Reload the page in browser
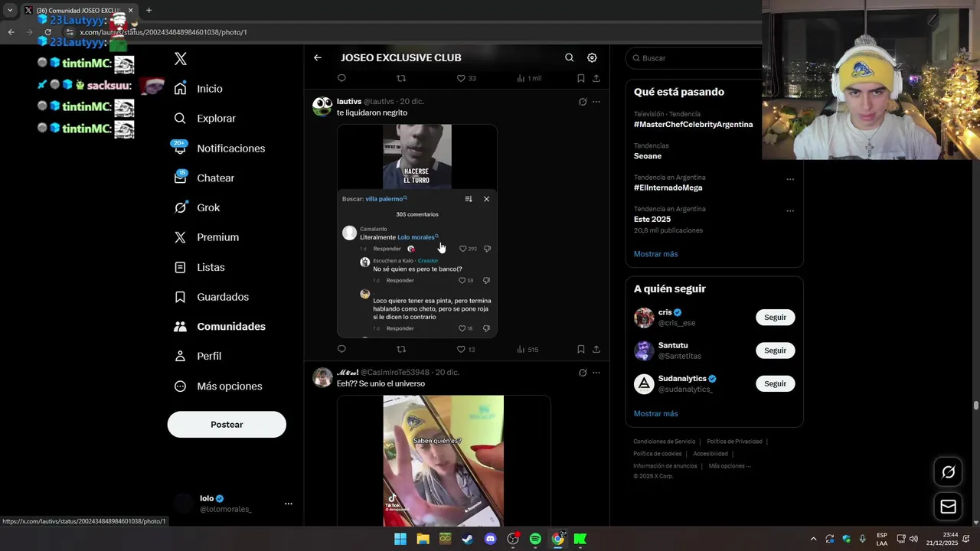Image resolution: width=980 pixels, height=551 pixels. pyautogui.click(x=47, y=32)
